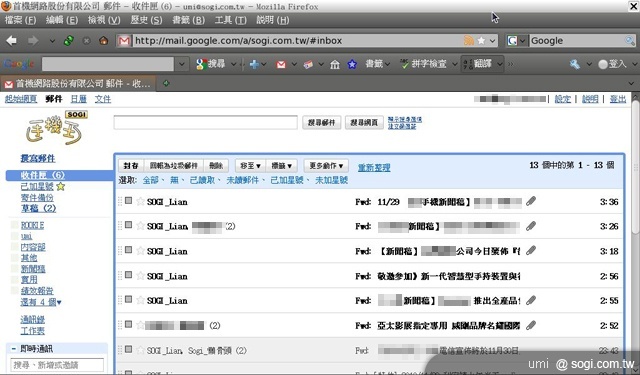Click the search magnifier in Google search box

(630, 40)
